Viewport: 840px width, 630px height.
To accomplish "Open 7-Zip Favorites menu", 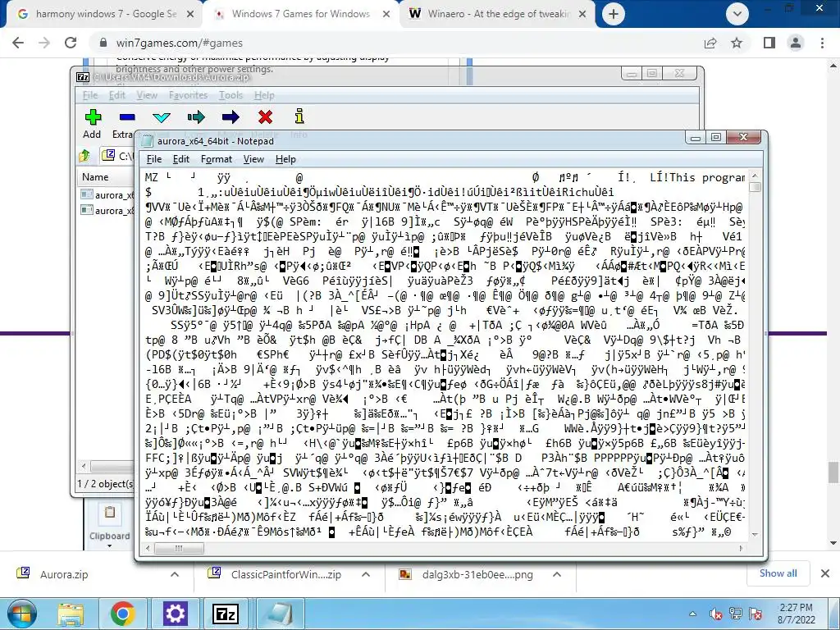I will point(188,95).
